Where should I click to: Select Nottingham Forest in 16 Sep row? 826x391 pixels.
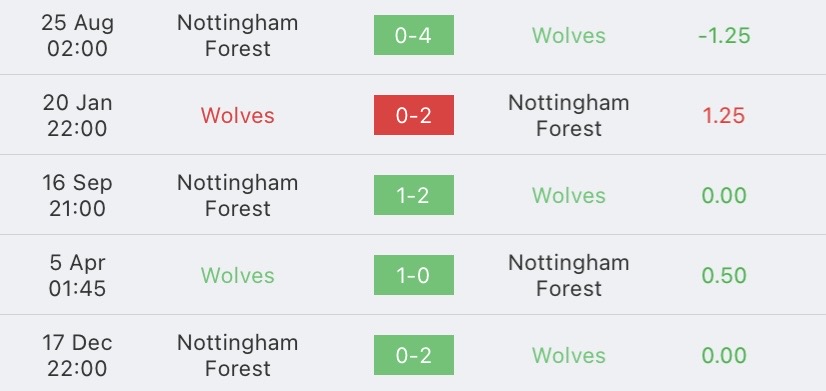(238, 196)
